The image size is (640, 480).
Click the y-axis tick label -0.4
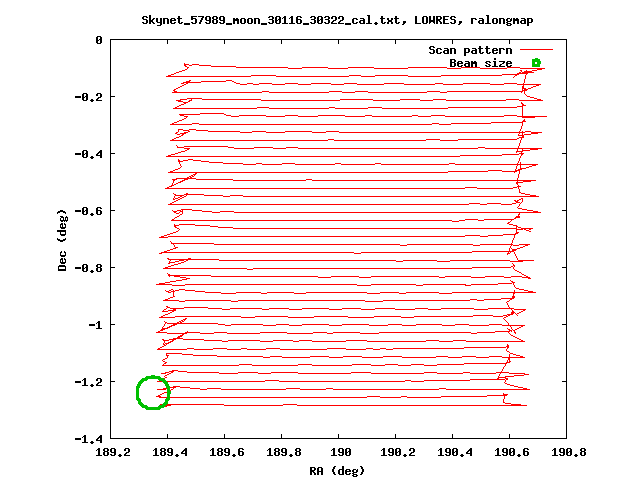(x=89, y=154)
